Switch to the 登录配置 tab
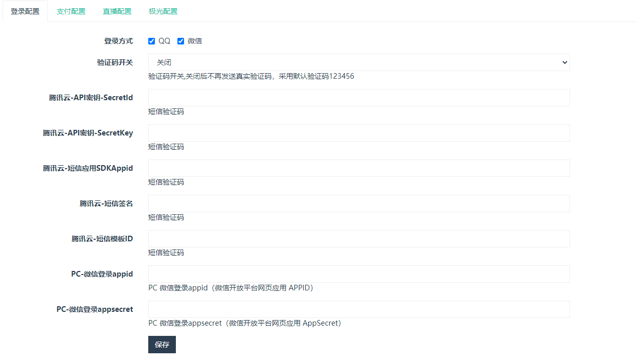This screenshot has height=364, width=637. pyautogui.click(x=25, y=11)
